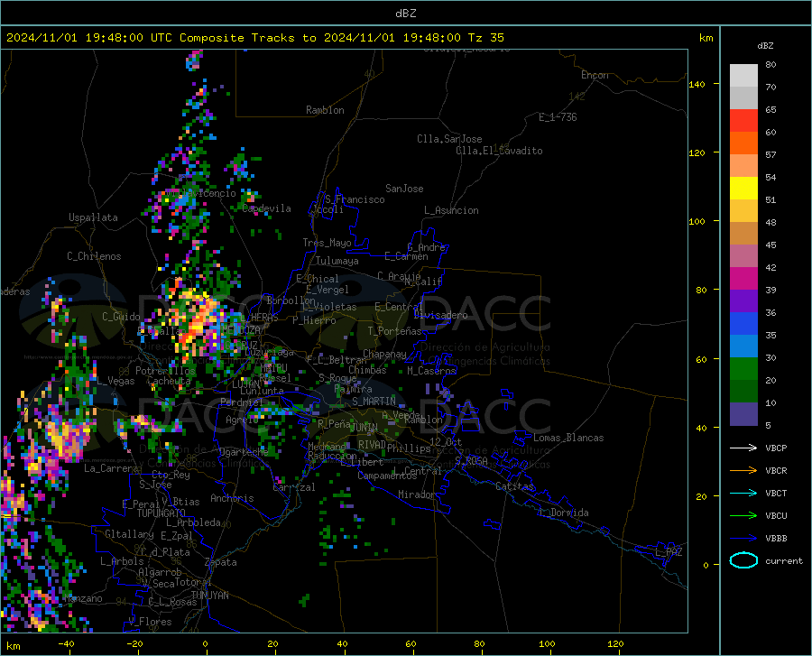Screen dimensions: 812x656
Task: Click the Uspallata map label
Action: coord(93,217)
